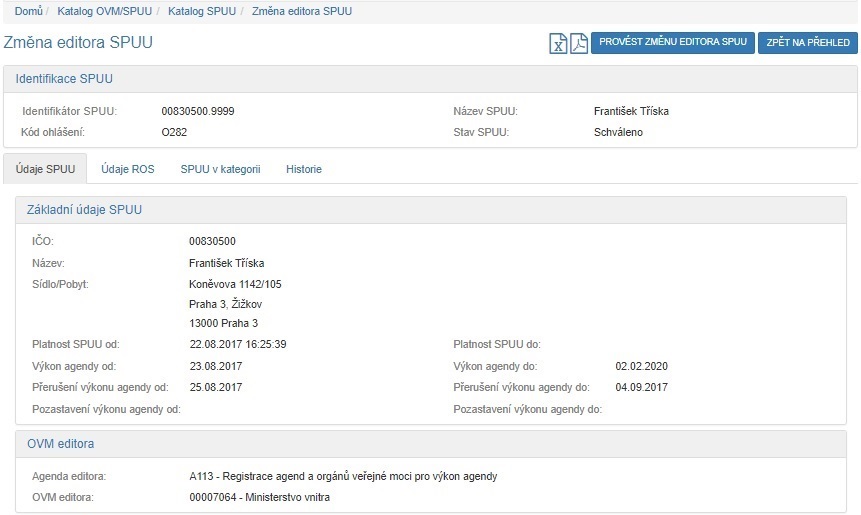Open the Domů breadcrumb link
Screen dimensions: 861x515
coord(28,12)
